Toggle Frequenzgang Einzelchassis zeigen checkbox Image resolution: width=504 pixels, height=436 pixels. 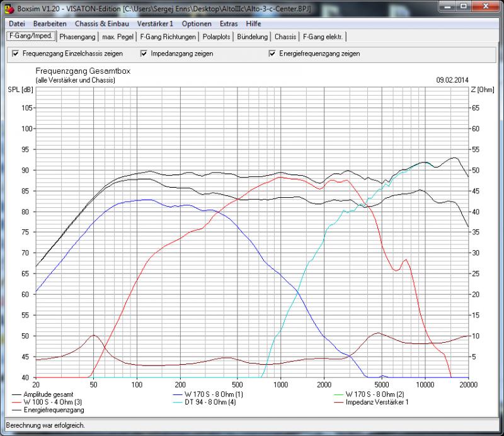click(x=16, y=54)
